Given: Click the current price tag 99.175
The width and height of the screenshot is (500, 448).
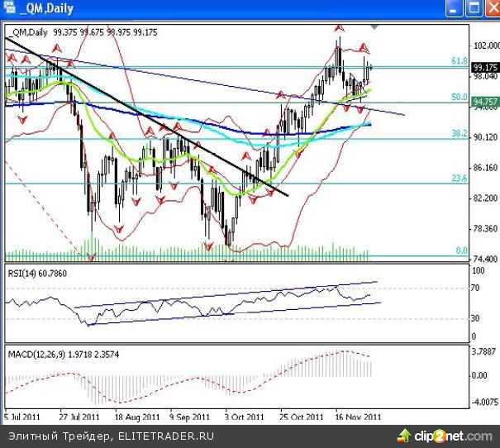Looking at the screenshot, I should pos(485,68).
